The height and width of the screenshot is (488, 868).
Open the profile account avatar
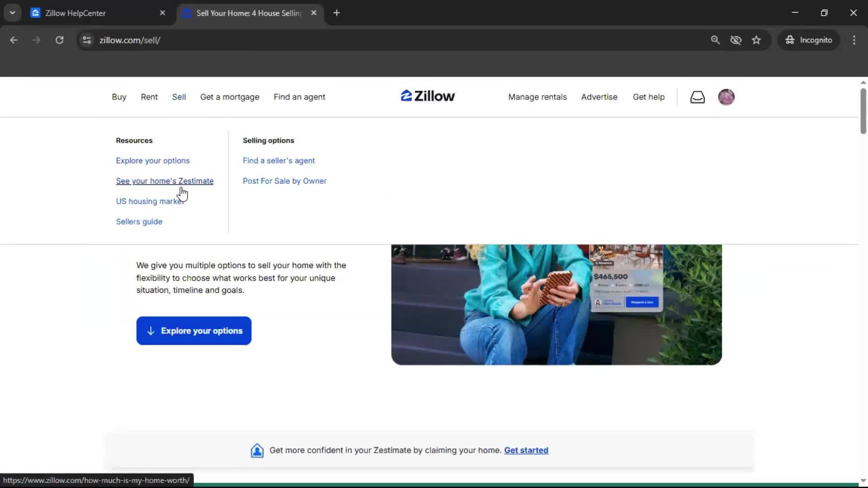coord(726,97)
